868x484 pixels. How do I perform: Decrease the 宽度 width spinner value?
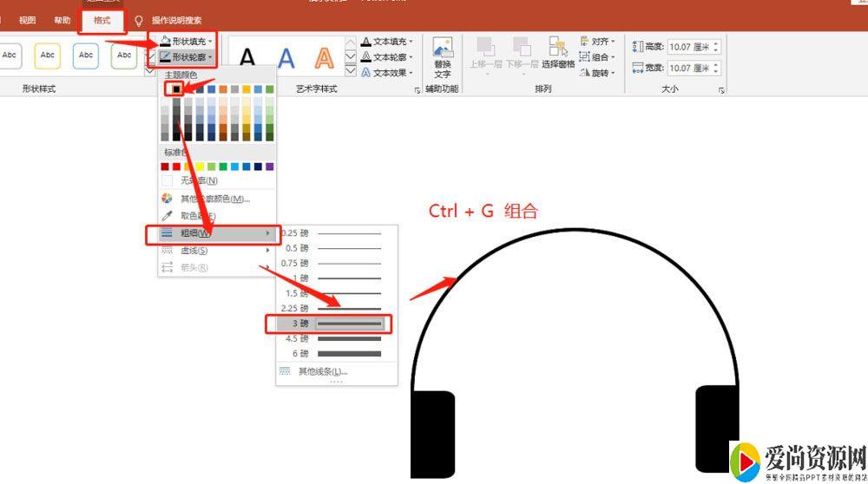pyautogui.click(x=716, y=71)
